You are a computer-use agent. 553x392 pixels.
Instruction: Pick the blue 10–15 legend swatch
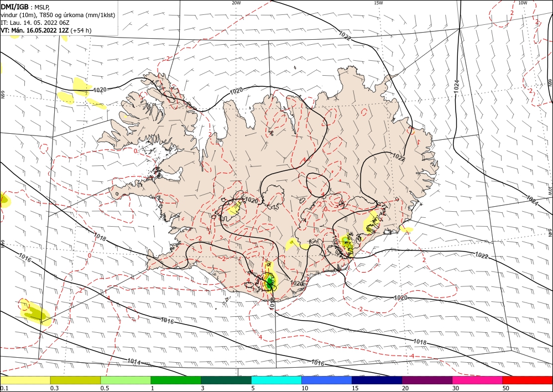pos(327,380)
